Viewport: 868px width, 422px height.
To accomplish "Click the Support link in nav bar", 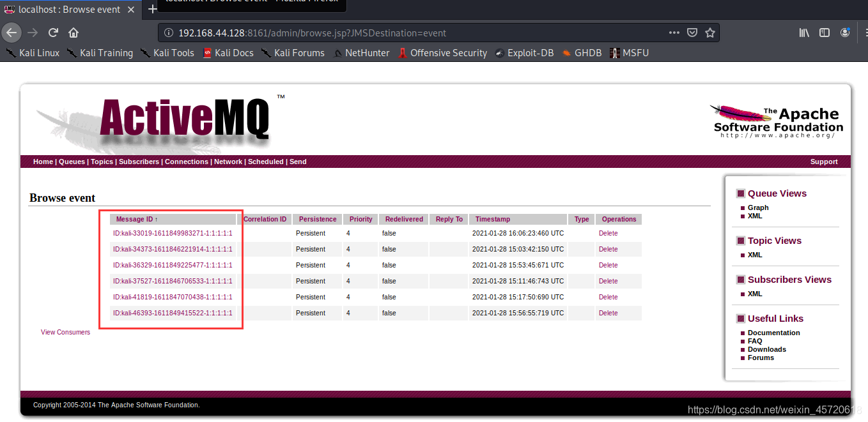I will (x=824, y=162).
